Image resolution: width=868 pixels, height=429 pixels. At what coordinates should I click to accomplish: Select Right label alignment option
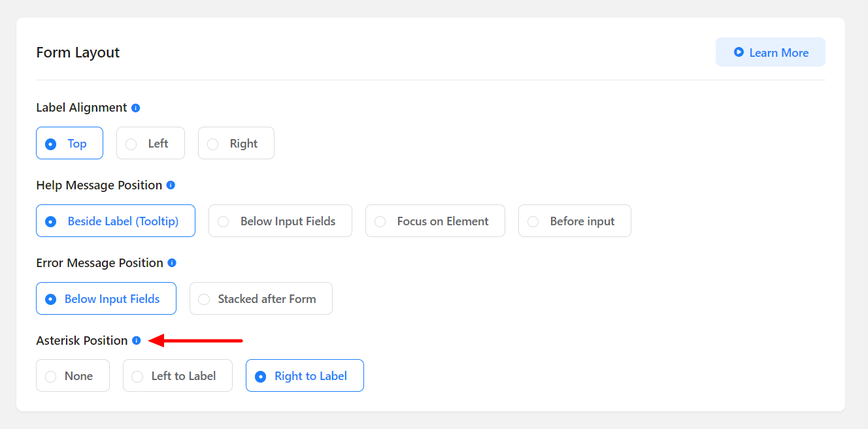236,144
